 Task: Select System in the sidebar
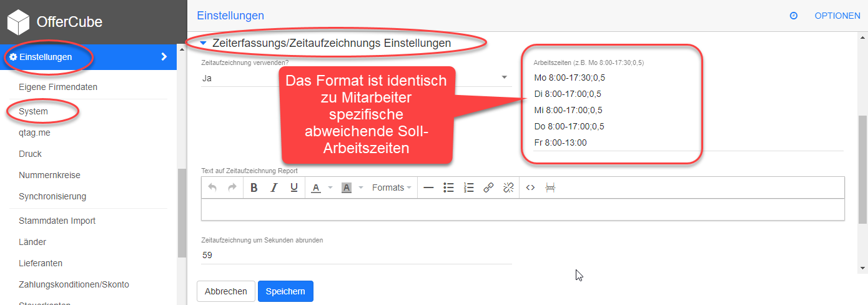[34, 111]
